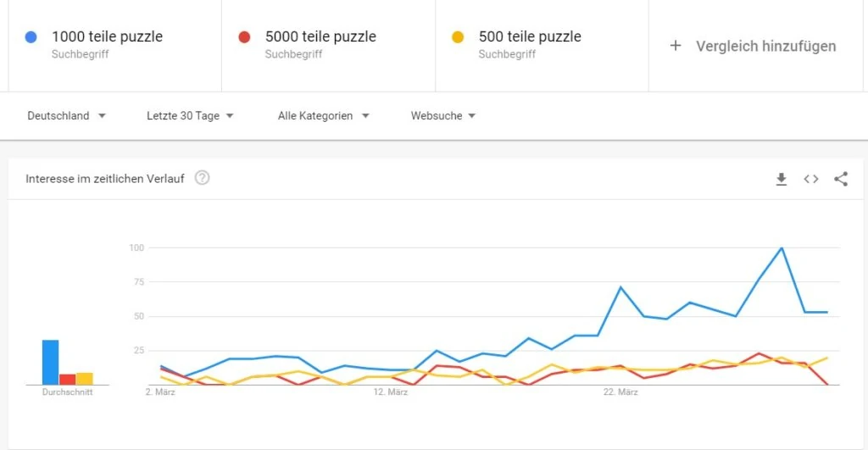Click the red average bar in Durchschnitt

pos(67,379)
